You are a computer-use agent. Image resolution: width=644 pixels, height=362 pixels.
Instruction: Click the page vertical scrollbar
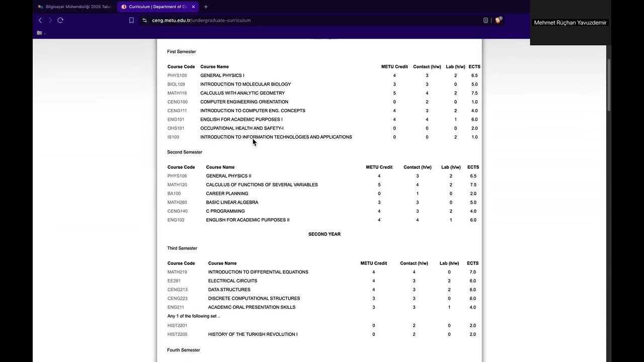coord(609,85)
